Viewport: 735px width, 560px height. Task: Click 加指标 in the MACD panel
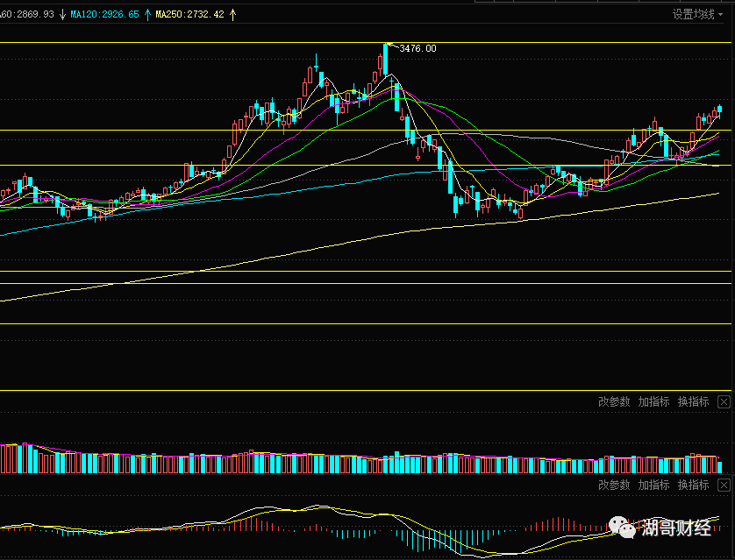click(654, 485)
